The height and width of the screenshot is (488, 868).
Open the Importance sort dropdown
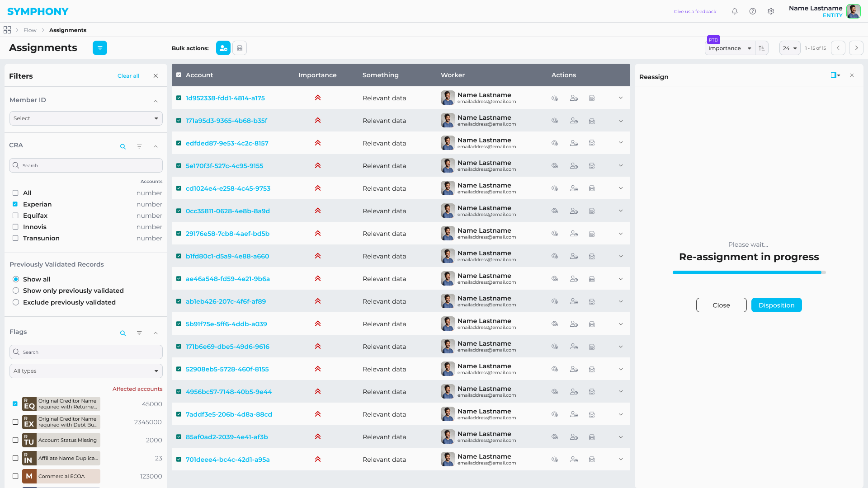point(729,48)
